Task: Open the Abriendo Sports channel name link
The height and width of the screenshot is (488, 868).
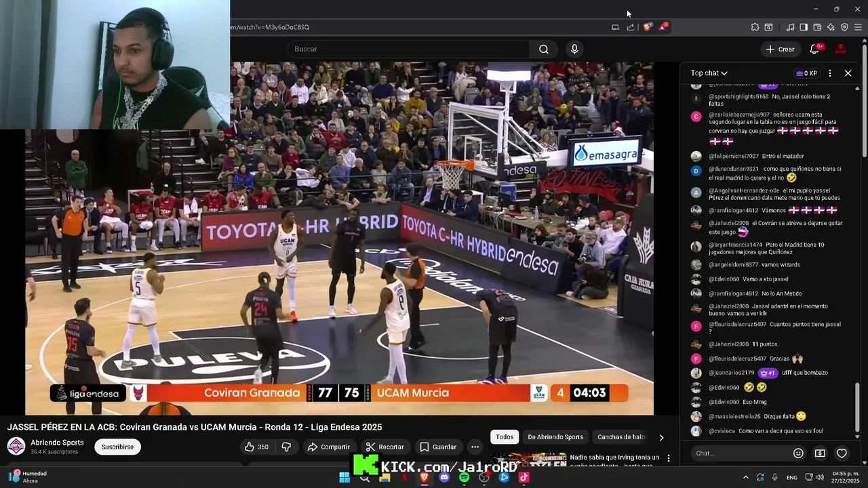Action: coord(57,443)
